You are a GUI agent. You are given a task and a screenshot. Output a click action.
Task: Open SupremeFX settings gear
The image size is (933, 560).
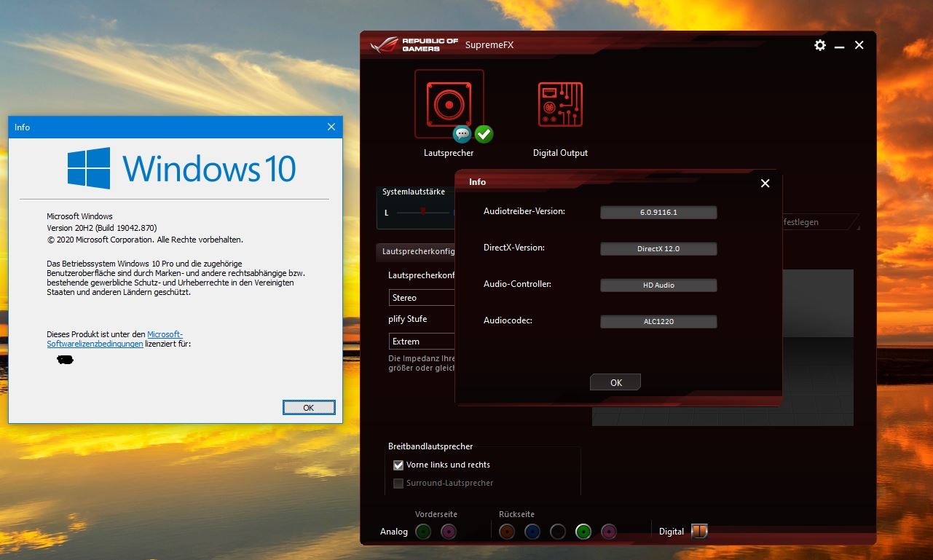point(820,45)
